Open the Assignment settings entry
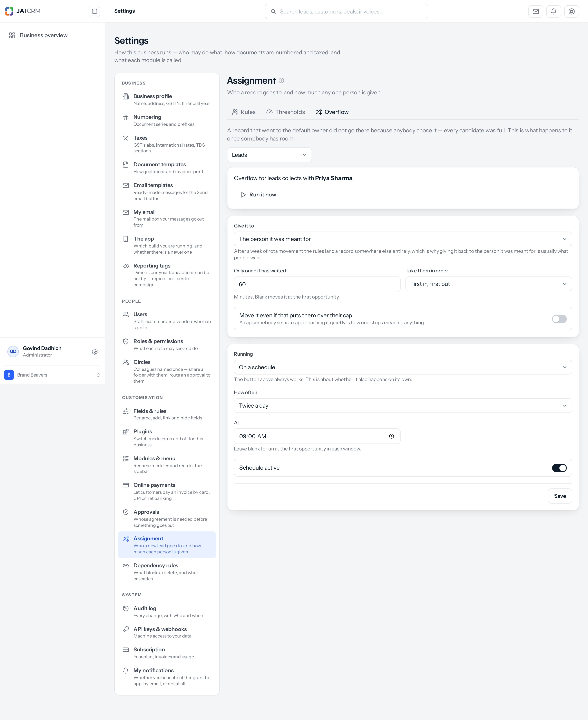This screenshot has height=720, width=588. 167,545
